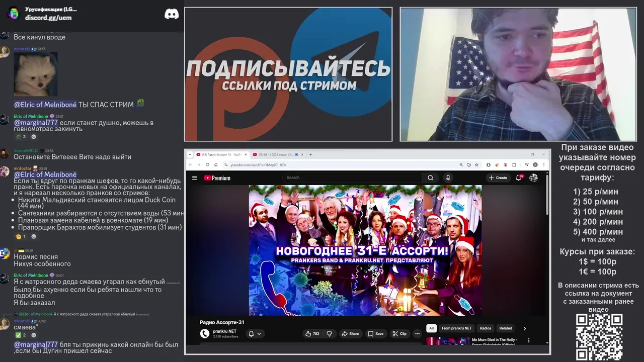
Task: Click the reaction with 1 under mrdoctor's list
Action: [x=21, y=236]
